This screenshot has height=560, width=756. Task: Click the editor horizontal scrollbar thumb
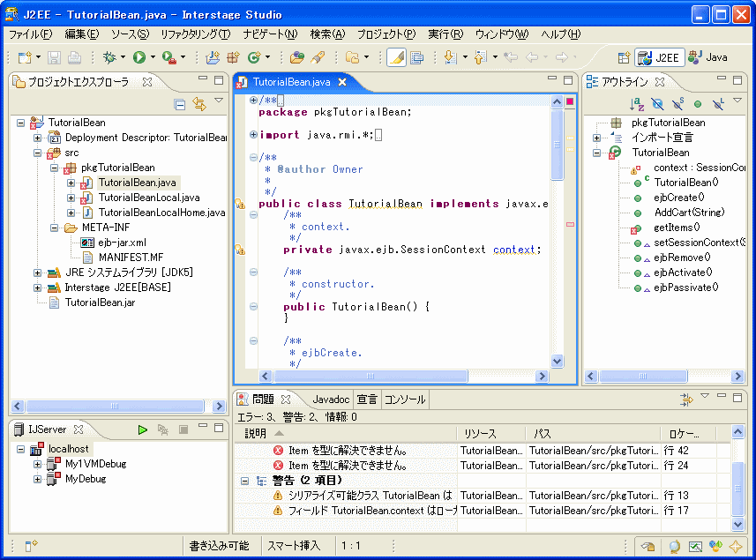[x=370, y=376]
